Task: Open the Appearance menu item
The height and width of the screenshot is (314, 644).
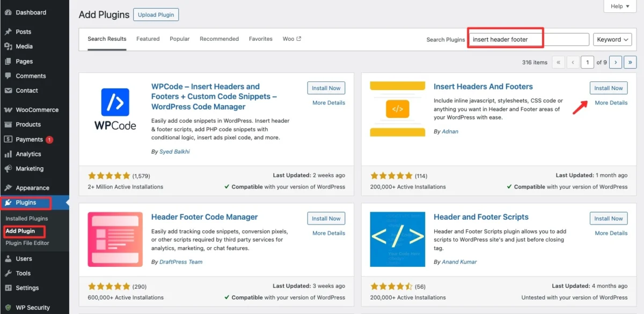Action: (x=34, y=188)
